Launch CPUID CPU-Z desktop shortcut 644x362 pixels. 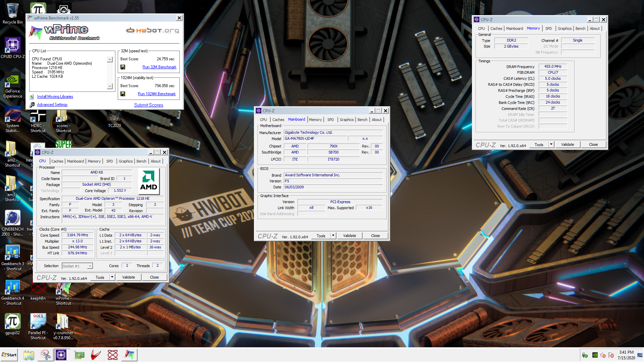(x=12, y=48)
